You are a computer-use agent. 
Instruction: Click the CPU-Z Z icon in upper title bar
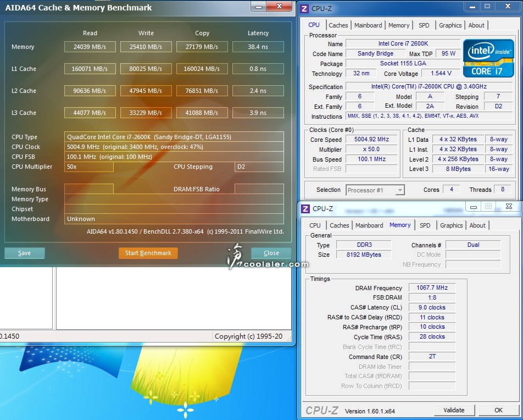coord(304,9)
